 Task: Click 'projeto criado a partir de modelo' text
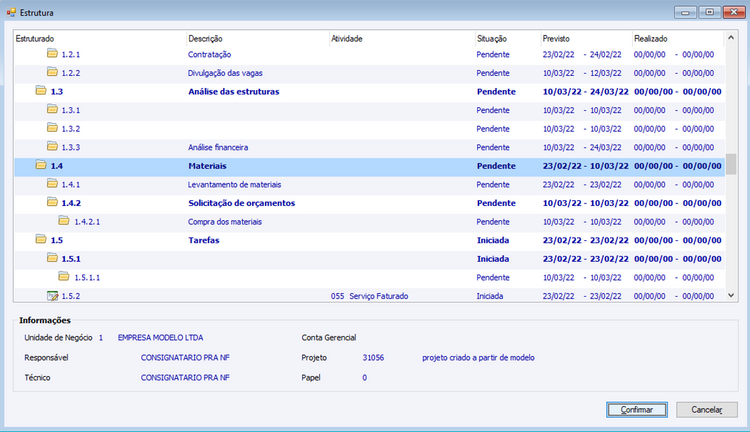[x=478, y=358]
